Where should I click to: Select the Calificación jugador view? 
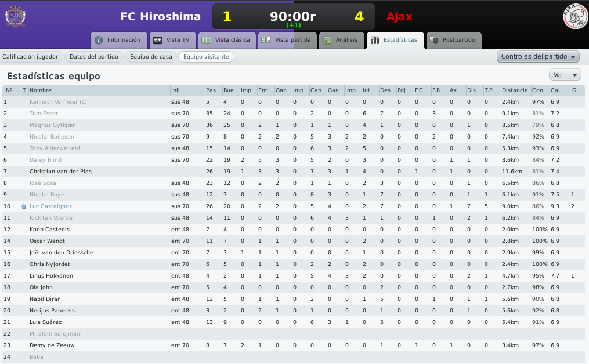click(30, 57)
